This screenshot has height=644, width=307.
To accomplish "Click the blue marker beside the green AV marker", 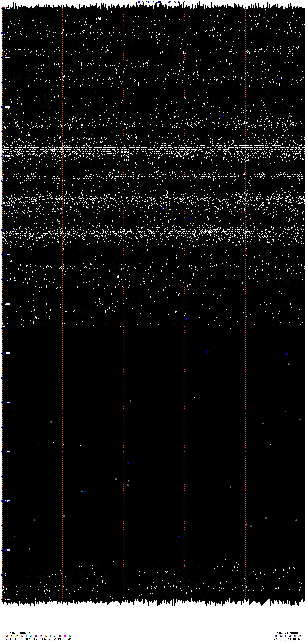I will [x=85, y=491].
